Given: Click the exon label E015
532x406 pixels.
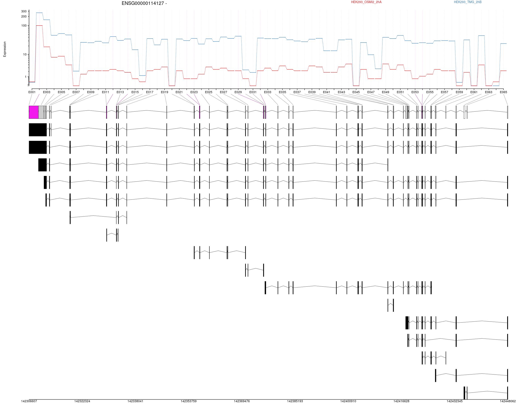Looking at the screenshot, I should pos(135,92).
